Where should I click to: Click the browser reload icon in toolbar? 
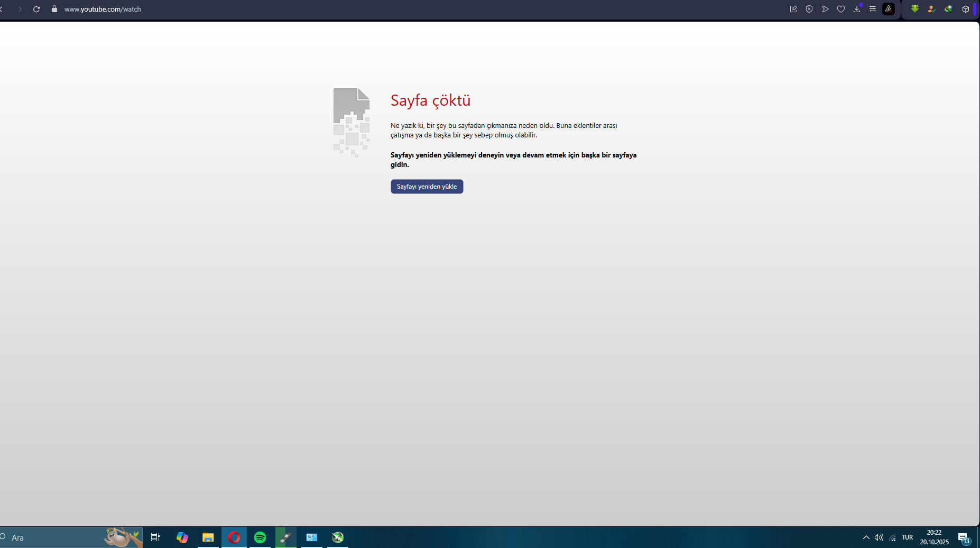(36, 9)
